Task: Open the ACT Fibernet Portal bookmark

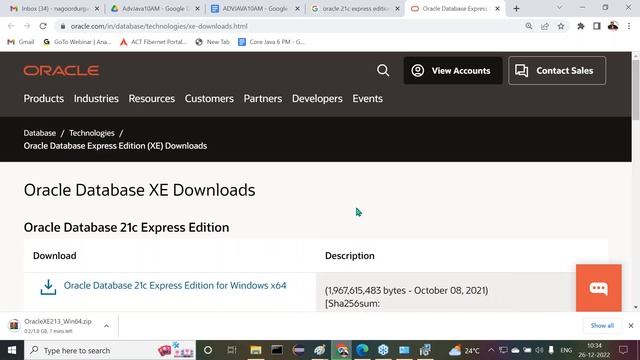Action: point(153,42)
